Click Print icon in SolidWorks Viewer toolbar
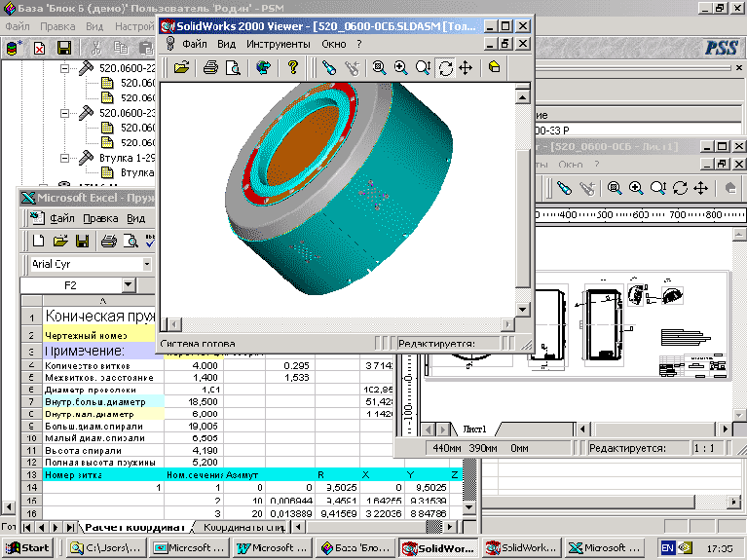This screenshot has width=747, height=560. 210,67
